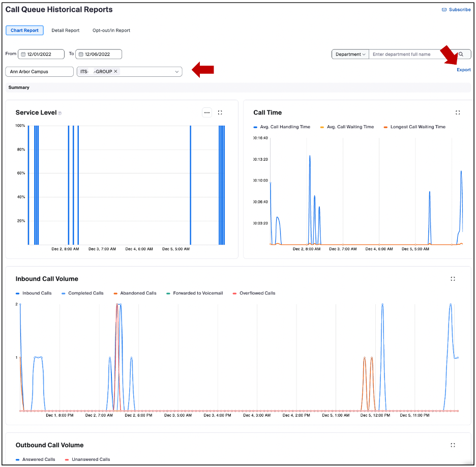Switch to the Detail Report tab
The width and height of the screenshot is (476, 467).
[x=65, y=30]
